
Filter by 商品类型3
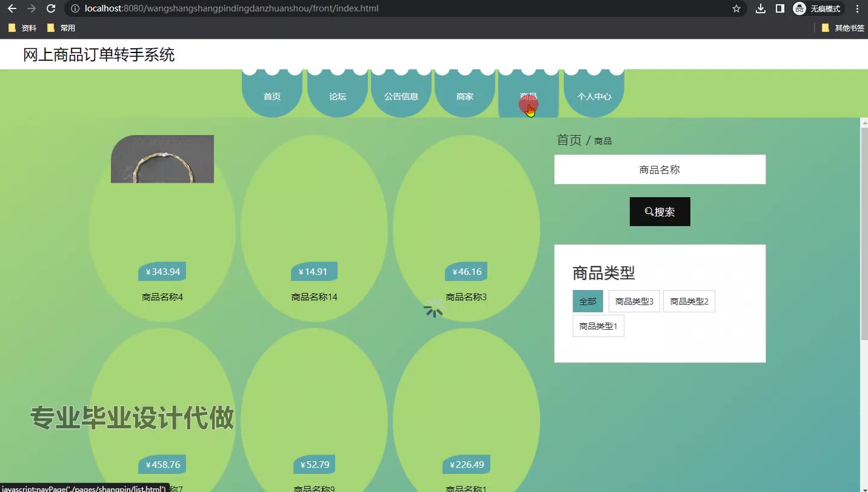(x=634, y=301)
